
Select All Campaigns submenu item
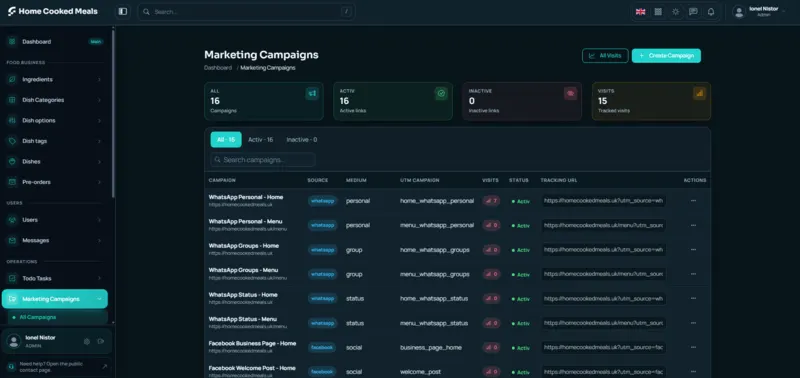click(x=58, y=317)
